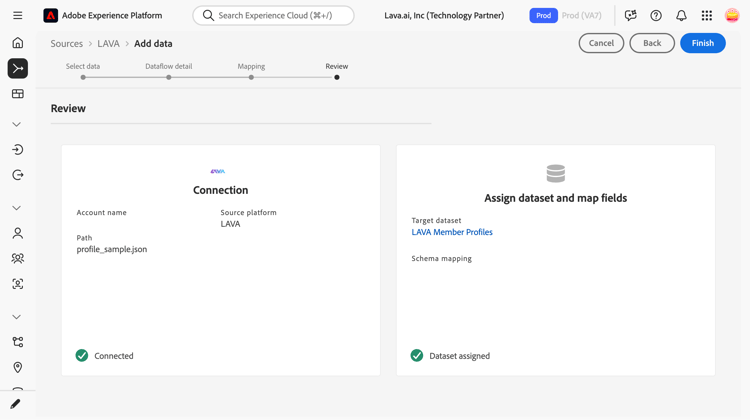Click the Sources breadcrumb
Image resolution: width=750 pixels, height=420 pixels.
66,44
